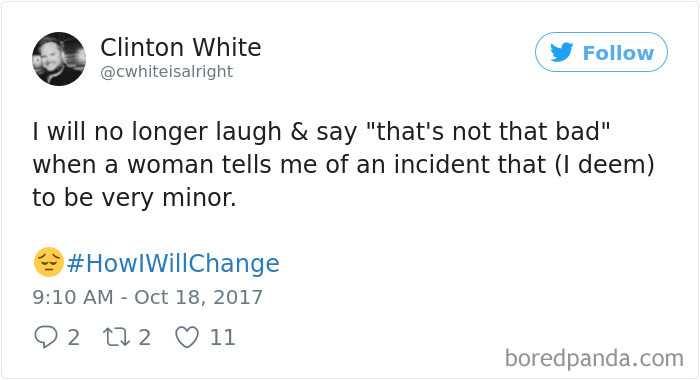
Task: Click the likes count 11
Action: (x=223, y=338)
